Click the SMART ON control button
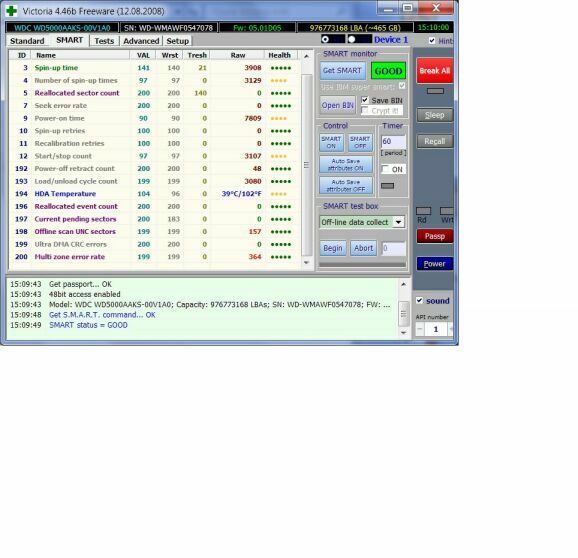Screen dimensions: 578x558 [331, 143]
